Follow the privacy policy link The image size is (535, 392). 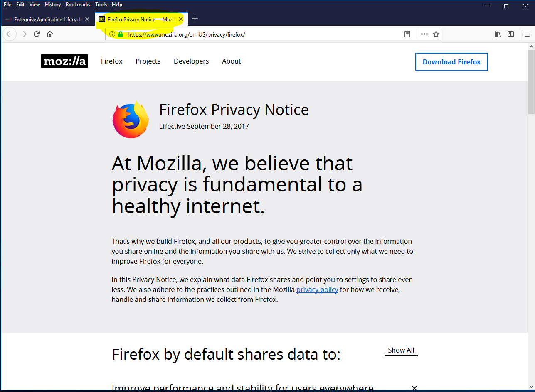317,289
